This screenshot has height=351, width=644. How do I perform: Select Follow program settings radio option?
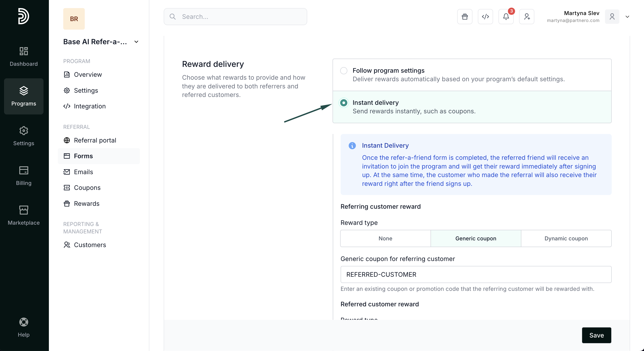[344, 71]
